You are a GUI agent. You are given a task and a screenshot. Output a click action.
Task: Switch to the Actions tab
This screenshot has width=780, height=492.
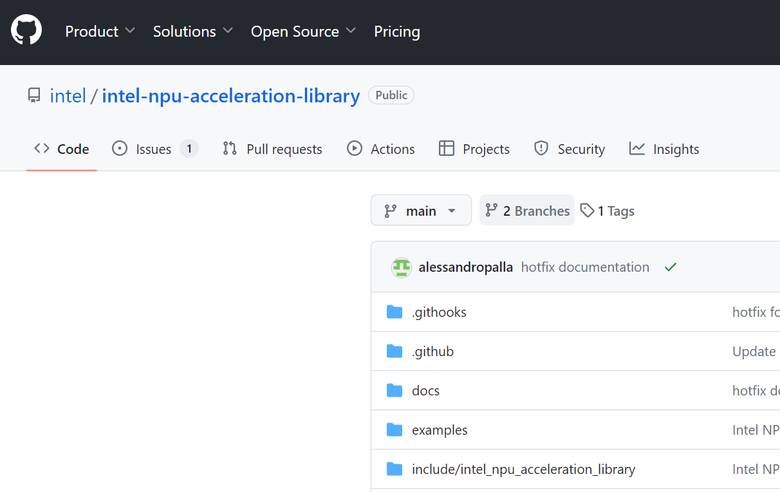pos(381,149)
